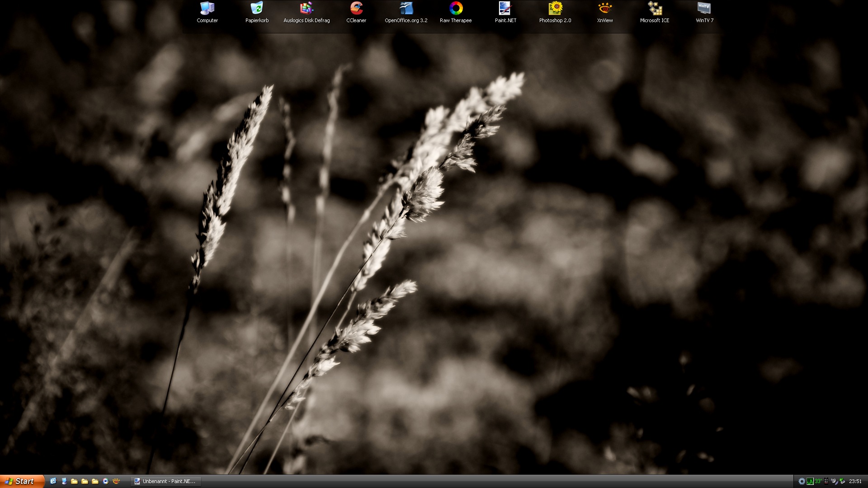
Task: Open the Paint.NET desktop shortcut
Action: pos(505,9)
